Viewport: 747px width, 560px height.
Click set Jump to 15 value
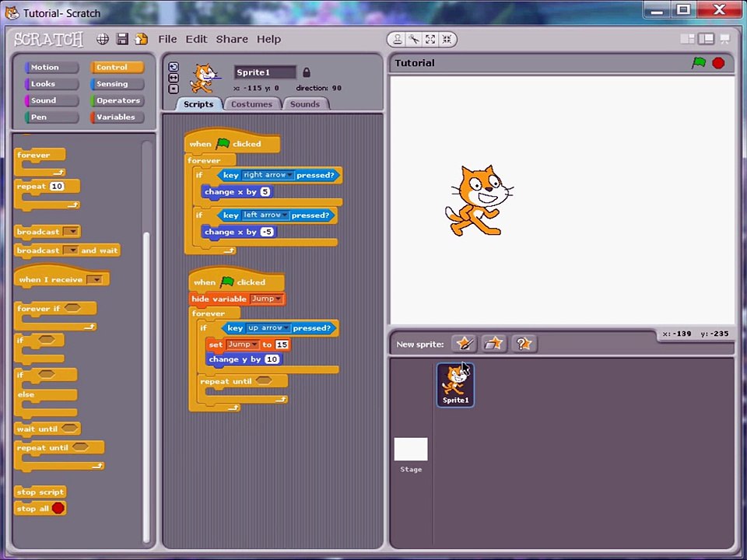click(282, 345)
